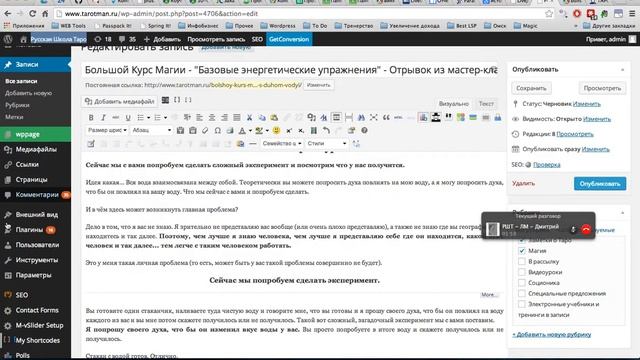This screenshot has height=360, width=640.
Task: Undo last edit
Action: (x=326, y=131)
